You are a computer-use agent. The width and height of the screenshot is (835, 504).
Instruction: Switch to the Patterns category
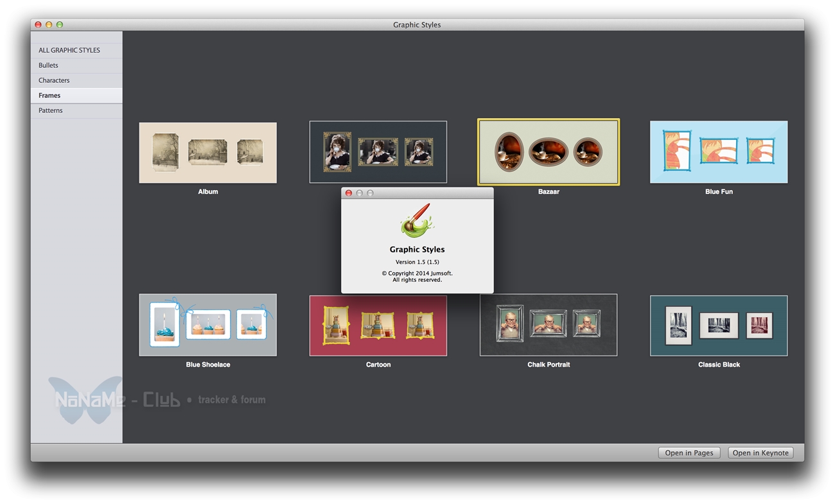(51, 110)
